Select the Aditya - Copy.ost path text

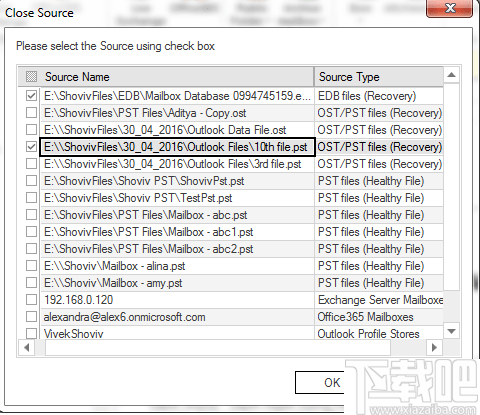145,113
